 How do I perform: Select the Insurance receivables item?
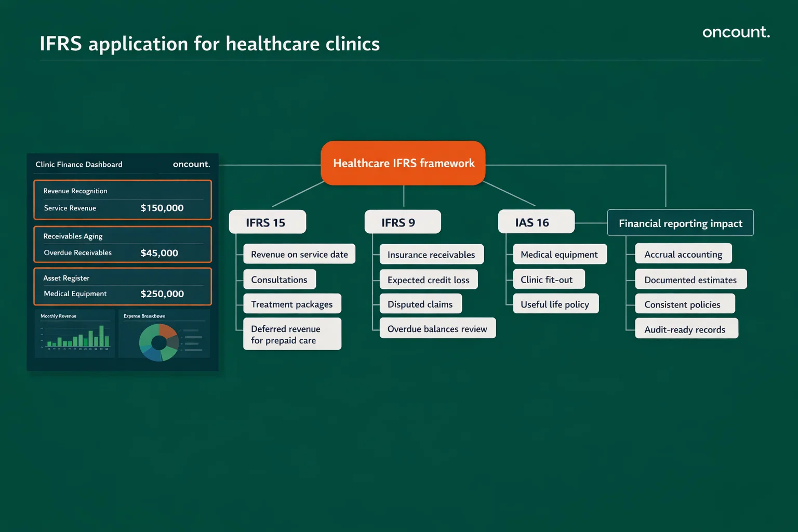tap(431, 255)
